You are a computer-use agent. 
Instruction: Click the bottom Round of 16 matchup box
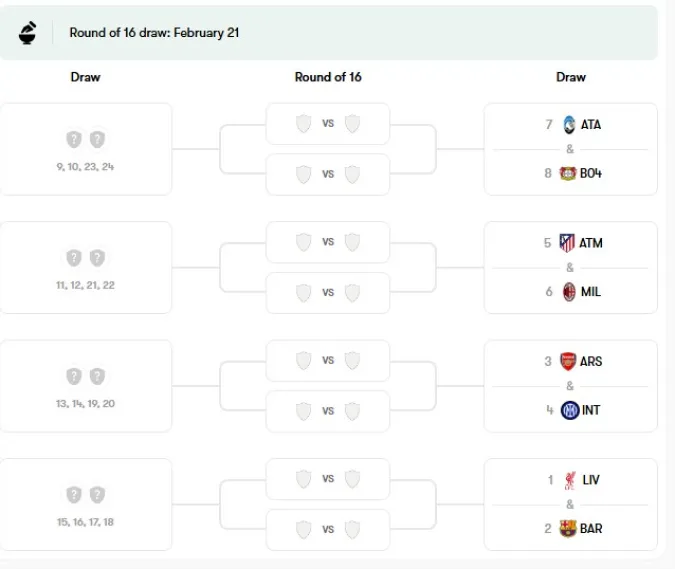(x=328, y=529)
